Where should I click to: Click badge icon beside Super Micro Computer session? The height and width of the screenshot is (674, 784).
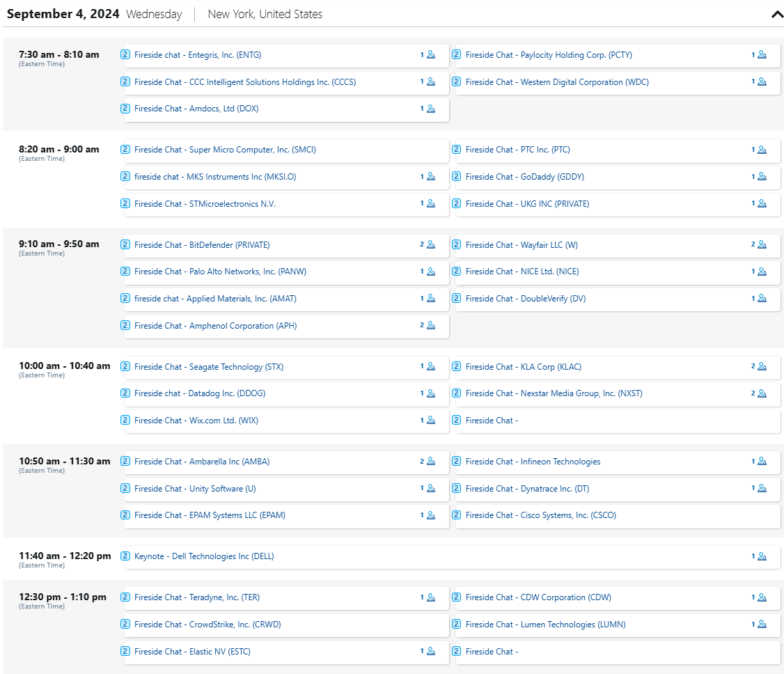tap(125, 150)
